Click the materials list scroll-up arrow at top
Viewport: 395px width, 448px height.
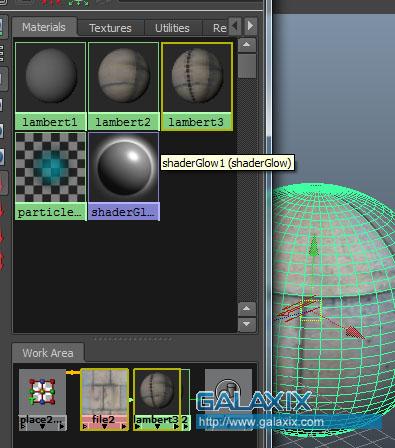click(247, 45)
